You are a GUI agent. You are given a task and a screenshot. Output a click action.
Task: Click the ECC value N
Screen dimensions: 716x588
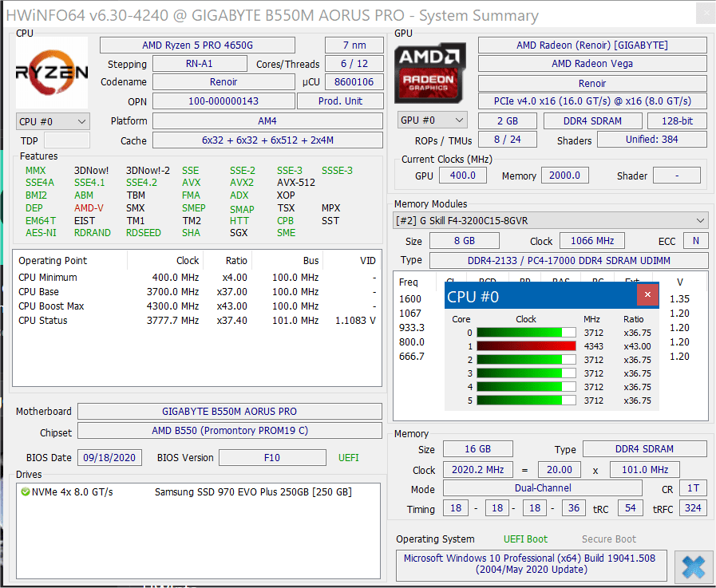(x=695, y=241)
